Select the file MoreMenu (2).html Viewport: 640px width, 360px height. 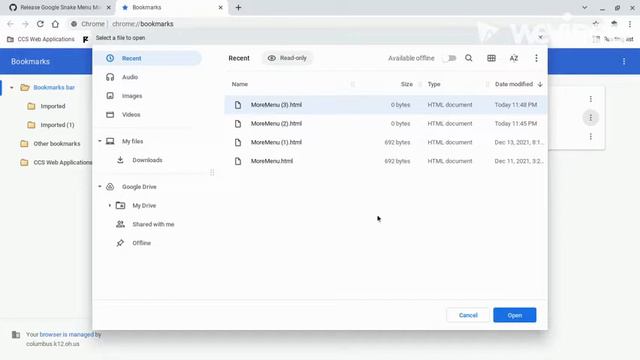[386, 124]
